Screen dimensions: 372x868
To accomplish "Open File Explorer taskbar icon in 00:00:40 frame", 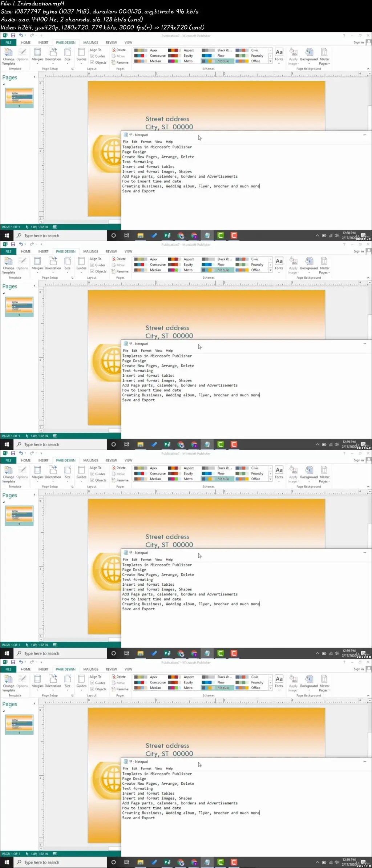I will (141, 444).
